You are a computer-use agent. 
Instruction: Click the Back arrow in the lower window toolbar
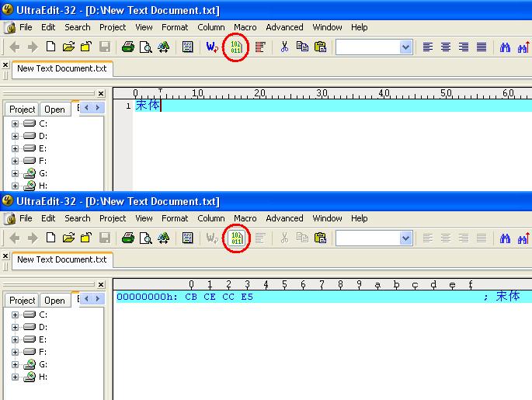[x=14, y=238]
